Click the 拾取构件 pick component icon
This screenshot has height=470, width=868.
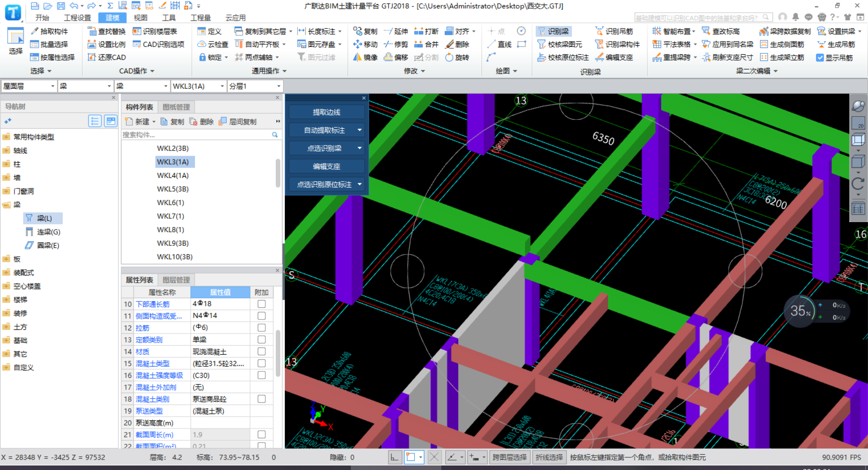click(x=35, y=31)
